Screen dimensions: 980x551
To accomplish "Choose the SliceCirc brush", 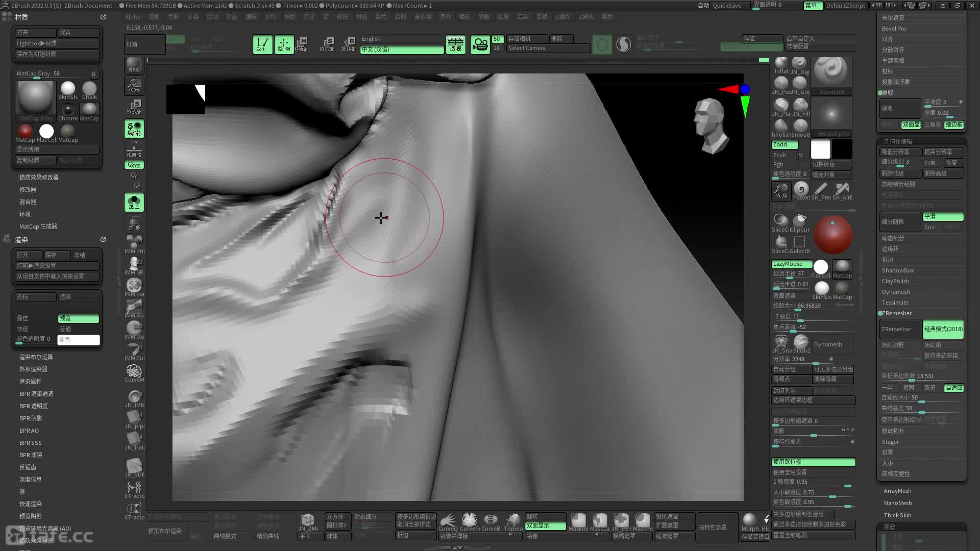I will tap(781, 223).
